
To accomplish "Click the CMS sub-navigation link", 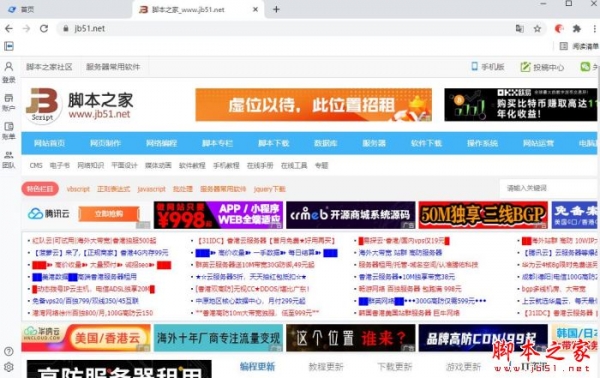I will pyautogui.click(x=36, y=165).
